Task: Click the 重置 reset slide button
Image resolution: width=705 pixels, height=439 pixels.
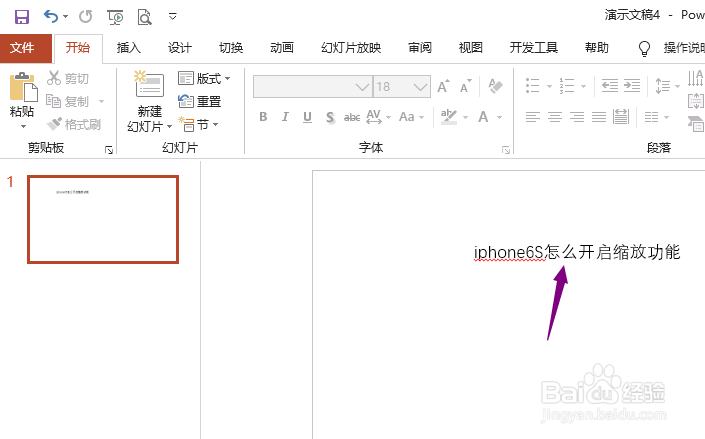Action: click(x=199, y=101)
